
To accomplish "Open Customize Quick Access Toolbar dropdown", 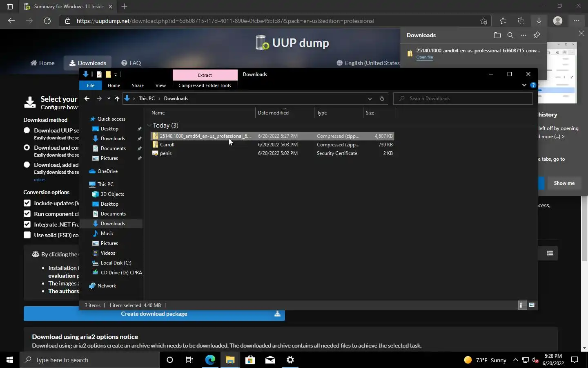I will point(116,74).
